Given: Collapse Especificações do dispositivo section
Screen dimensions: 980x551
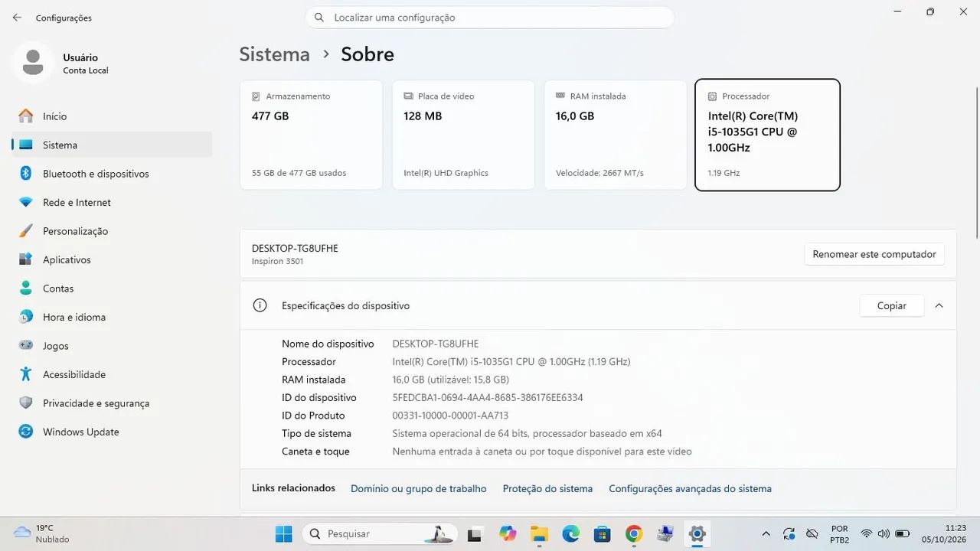Looking at the screenshot, I should (x=939, y=305).
